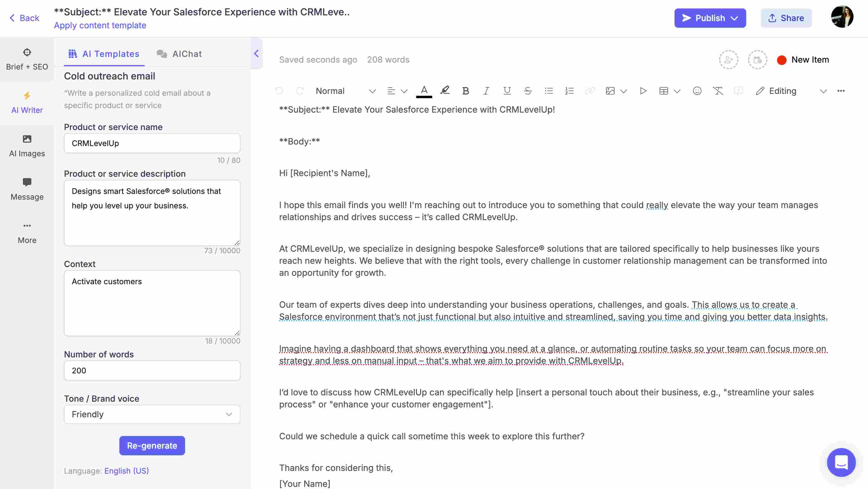Toggle underline formatting
The image size is (868, 489).
(507, 91)
